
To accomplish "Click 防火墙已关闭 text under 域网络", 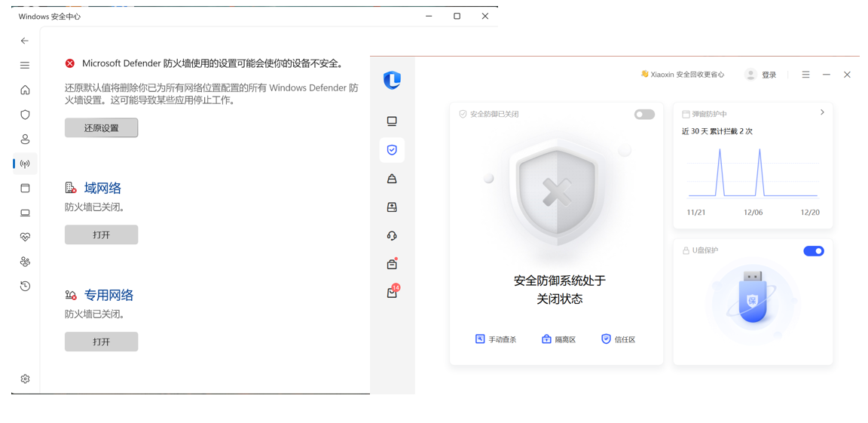I will 94,207.
